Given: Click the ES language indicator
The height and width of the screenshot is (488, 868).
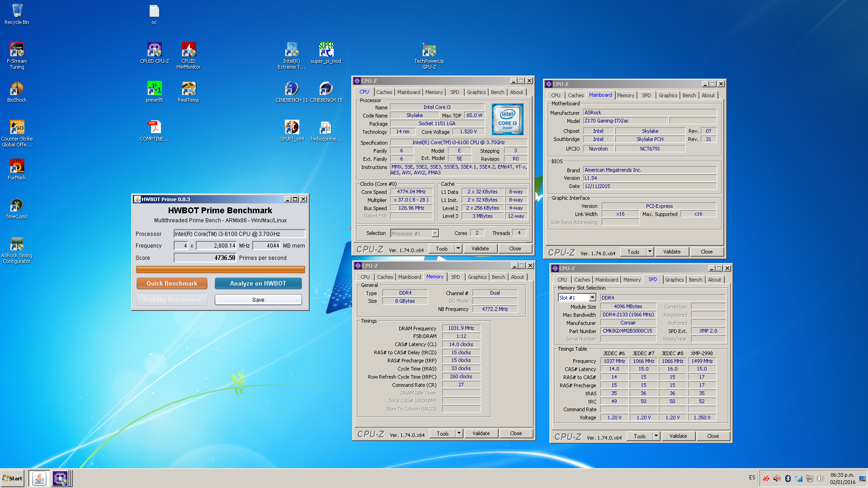Looking at the screenshot, I should 752,478.
